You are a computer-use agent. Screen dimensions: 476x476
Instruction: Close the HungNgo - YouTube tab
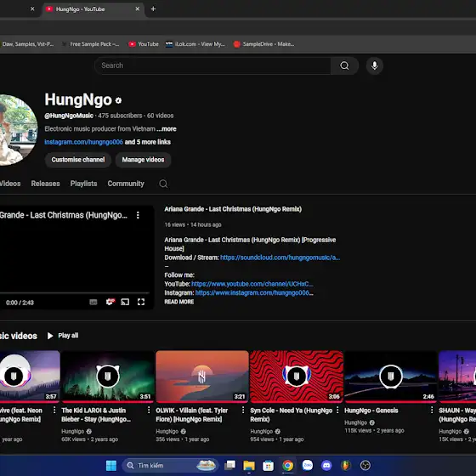pos(138,8)
